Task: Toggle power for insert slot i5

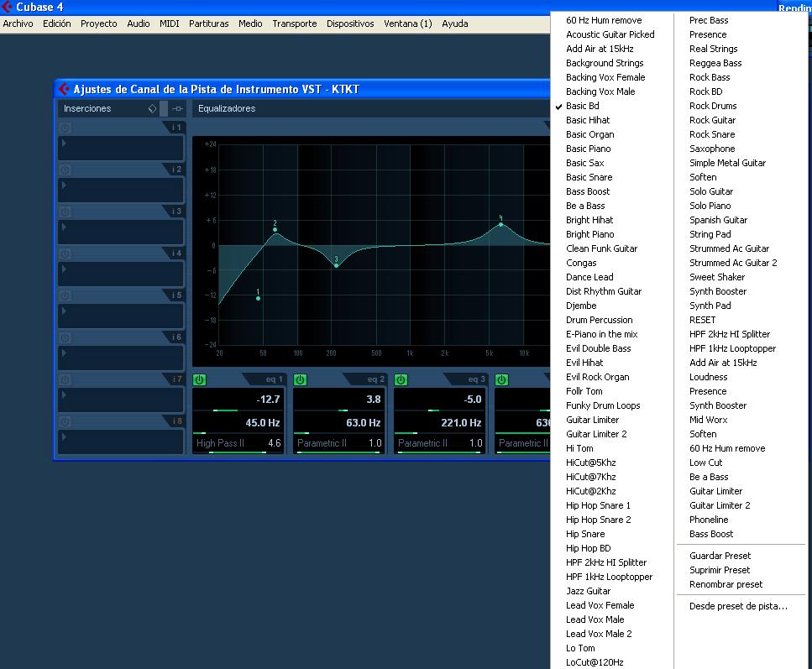Action: point(65,295)
